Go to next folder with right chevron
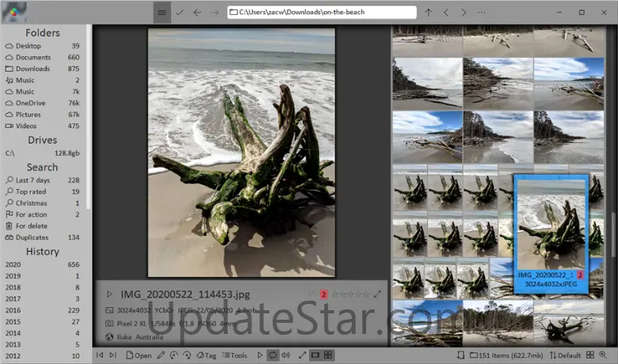 pos(463,12)
